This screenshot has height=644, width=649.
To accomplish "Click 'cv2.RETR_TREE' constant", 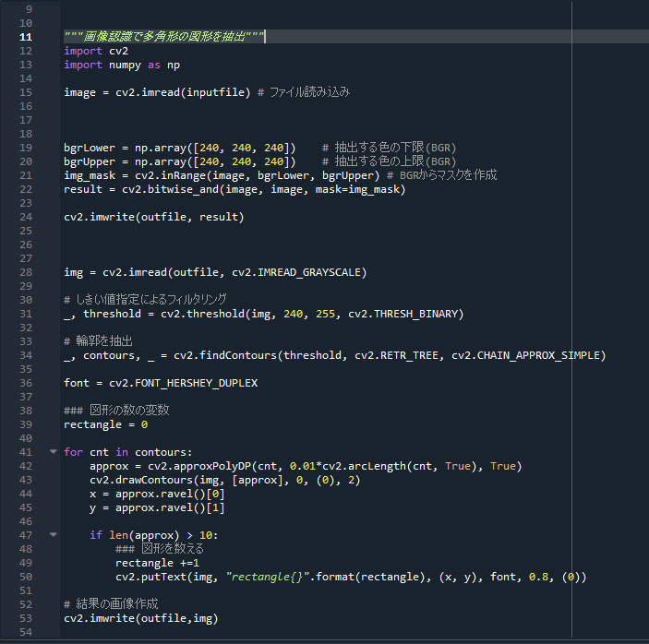I will (x=397, y=355).
